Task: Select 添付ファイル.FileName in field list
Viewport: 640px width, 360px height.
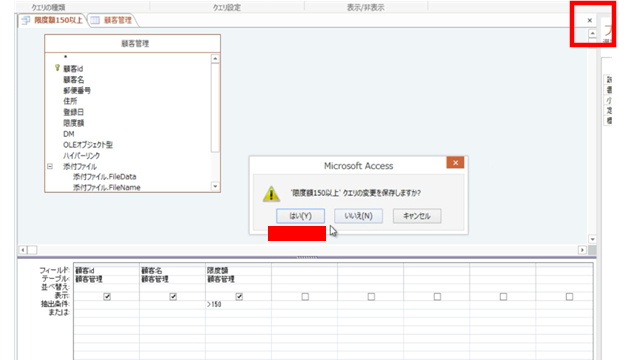Action: (107, 187)
